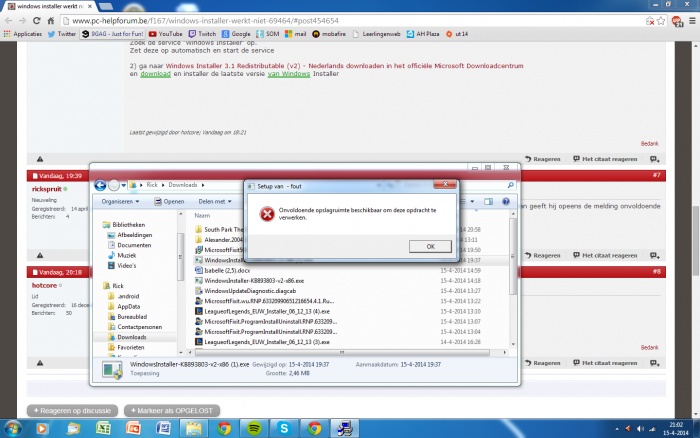Open the Applicaties apps shortcut
The height and width of the screenshot is (438, 700).
22,34
